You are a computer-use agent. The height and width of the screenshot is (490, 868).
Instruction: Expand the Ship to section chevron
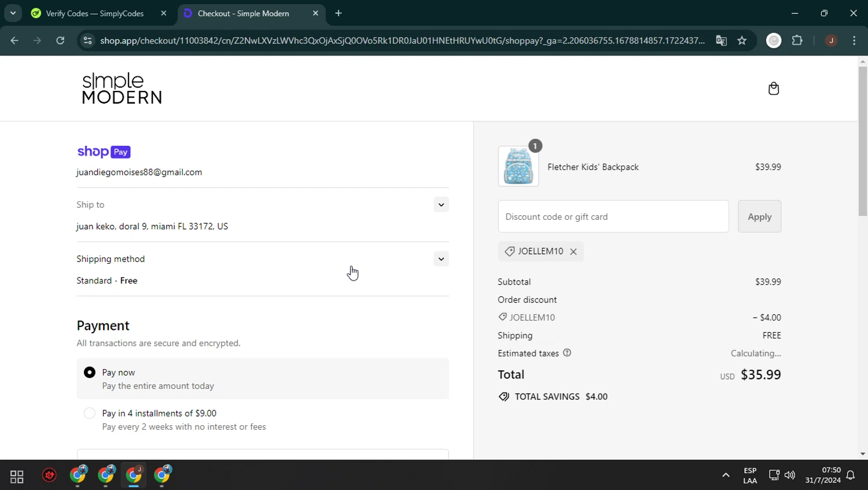pyautogui.click(x=441, y=205)
